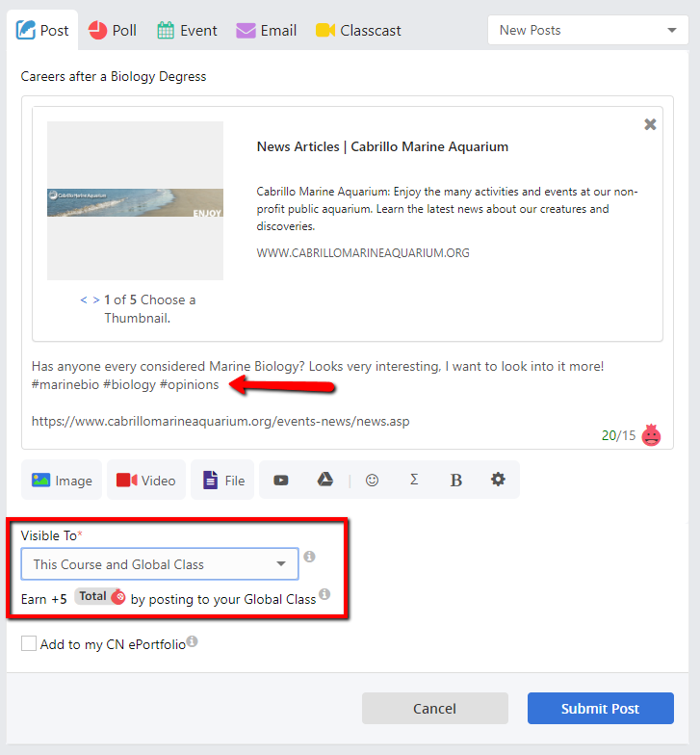
Task: Click the #biology hashtag text
Action: click(129, 385)
